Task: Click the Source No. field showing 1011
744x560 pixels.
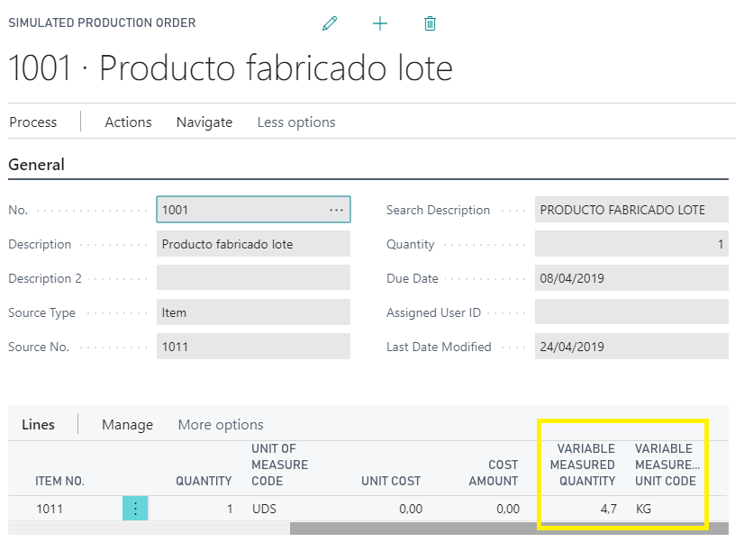Action: tap(253, 346)
